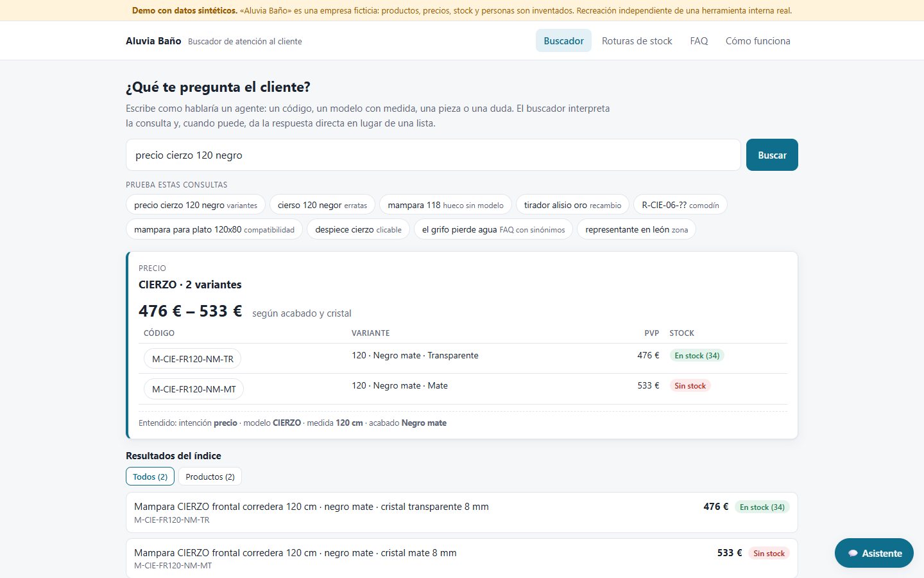Click '120 · Negro mate · Transparente' variant cell
The width and height of the screenshot is (924, 578).
pyautogui.click(x=415, y=355)
